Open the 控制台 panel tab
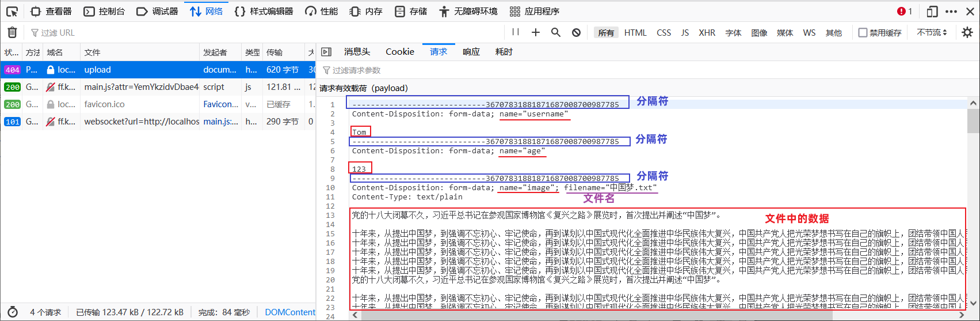 104,12
